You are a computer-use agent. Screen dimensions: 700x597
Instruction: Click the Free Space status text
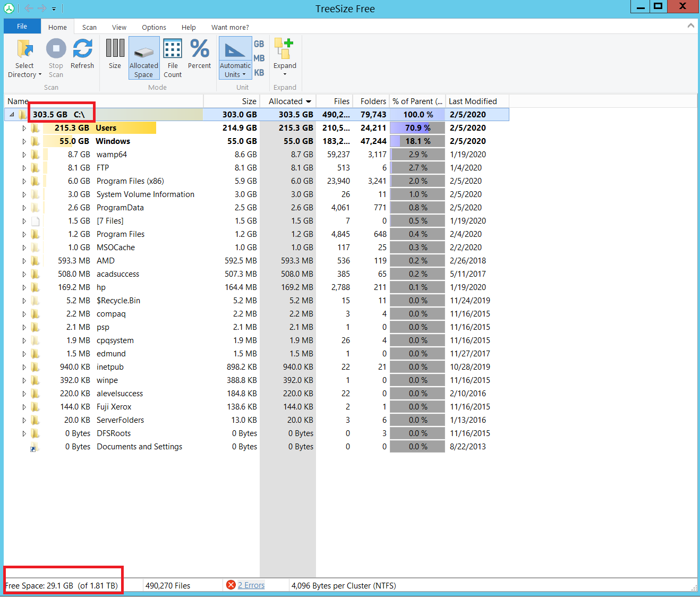tap(62, 586)
